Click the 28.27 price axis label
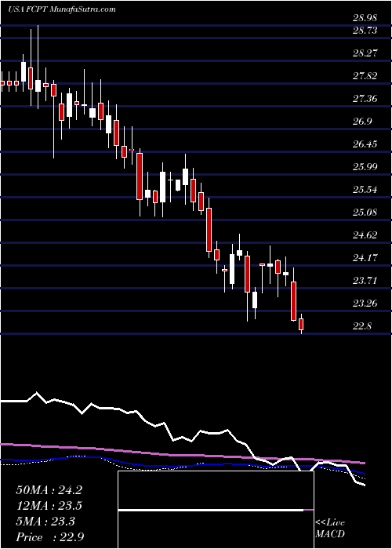The image size is (392, 549). (365, 53)
